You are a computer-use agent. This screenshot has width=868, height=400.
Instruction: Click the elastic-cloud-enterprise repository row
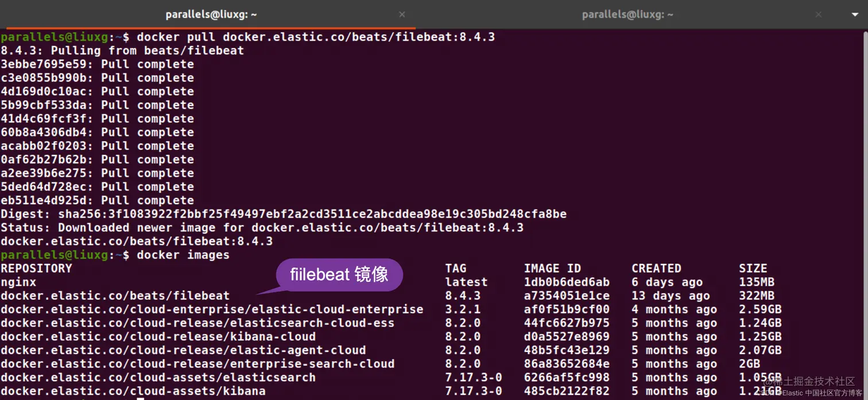[x=212, y=309]
